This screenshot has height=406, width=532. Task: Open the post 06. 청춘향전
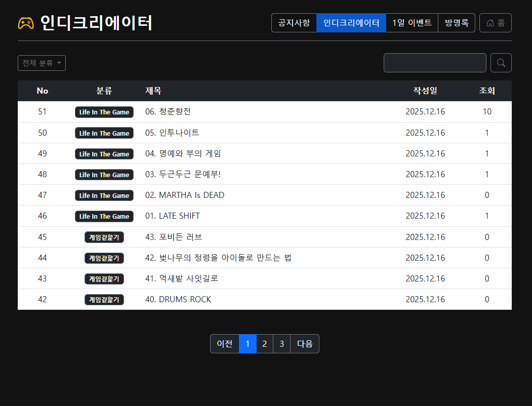point(168,112)
